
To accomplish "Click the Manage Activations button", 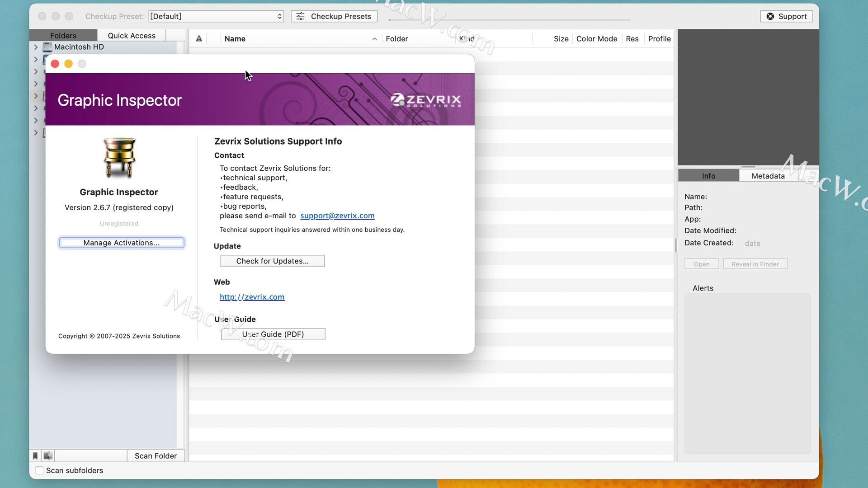I will pos(122,243).
